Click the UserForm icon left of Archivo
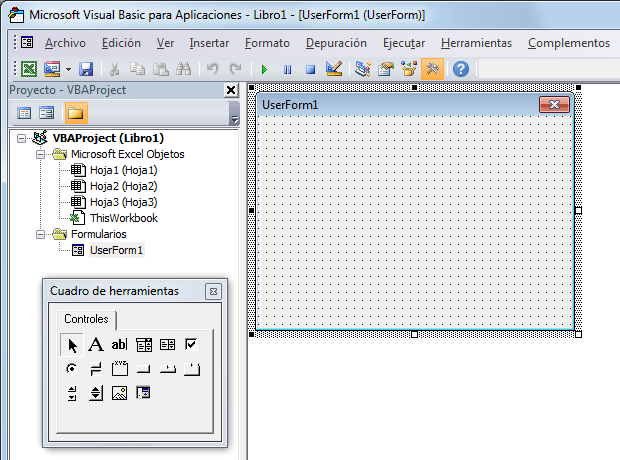The height and width of the screenshot is (460, 620). [x=27, y=42]
